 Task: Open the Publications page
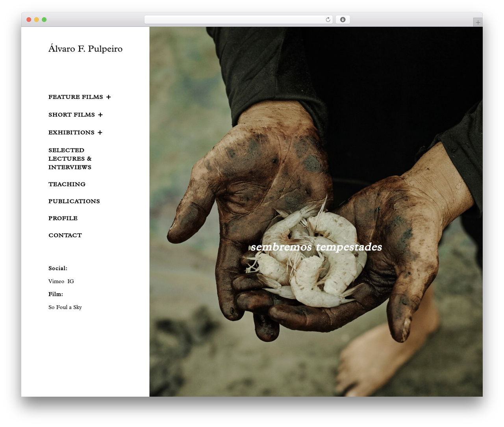pyautogui.click(x=74, y=201)
